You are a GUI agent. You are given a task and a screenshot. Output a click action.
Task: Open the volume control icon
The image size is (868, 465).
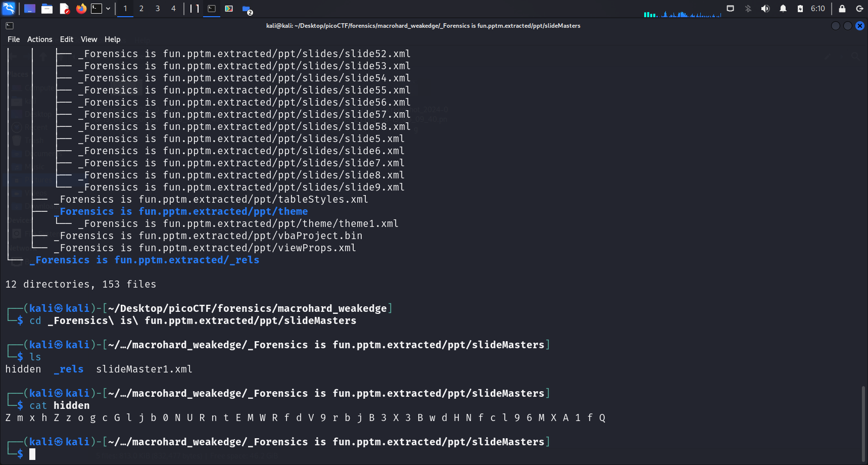pos(765,9)
